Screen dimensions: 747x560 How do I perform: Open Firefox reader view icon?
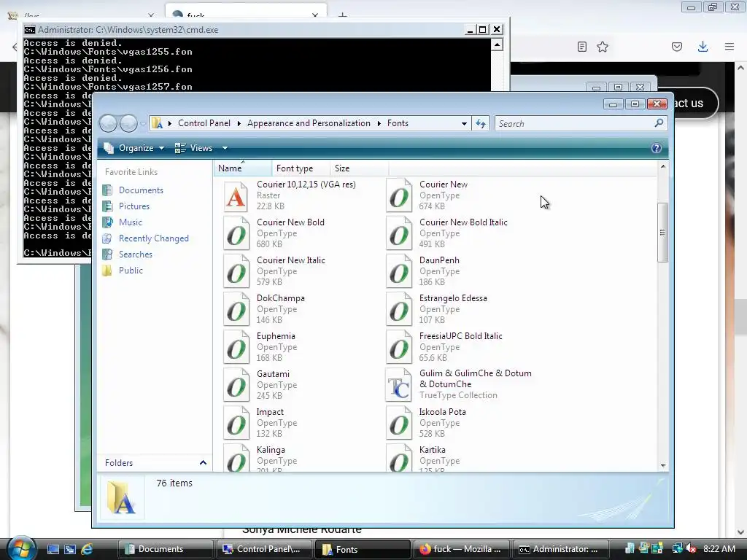(581, 47)
